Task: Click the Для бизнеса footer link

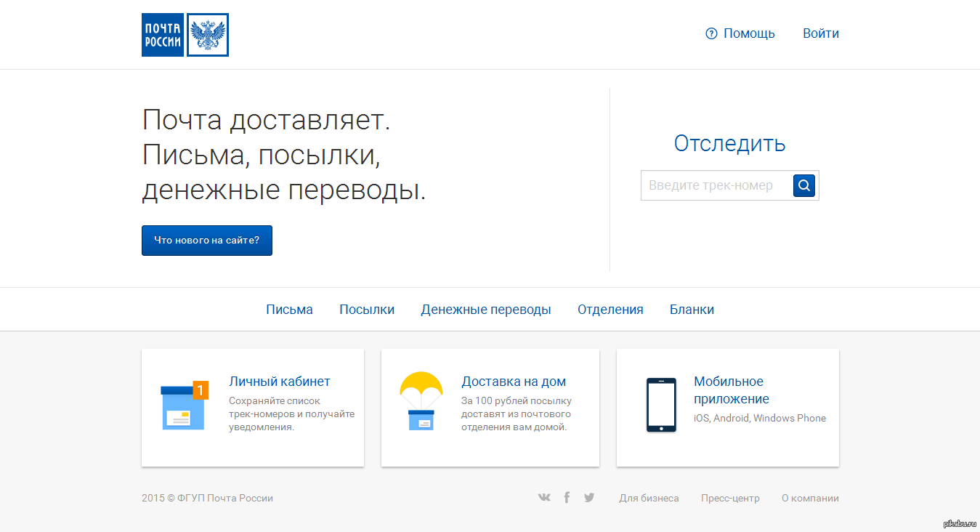Action: (649, 498)
